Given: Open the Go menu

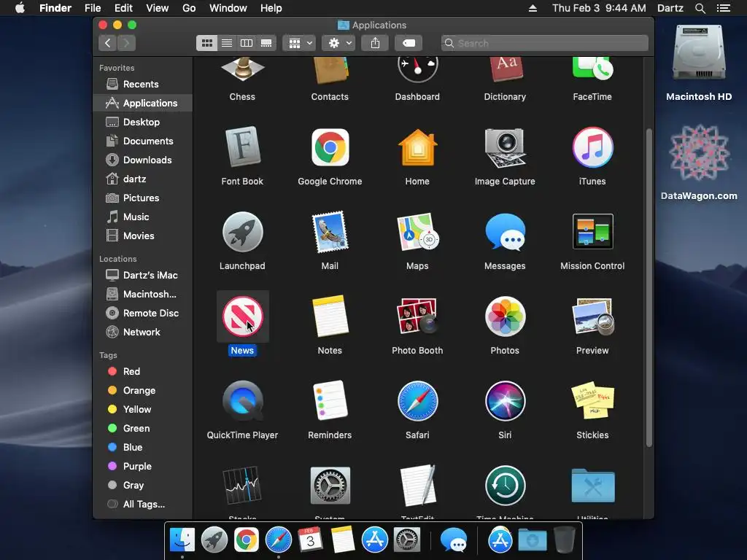Looking at the screenshot, I should pyautogui.click(x=189, y=8).
